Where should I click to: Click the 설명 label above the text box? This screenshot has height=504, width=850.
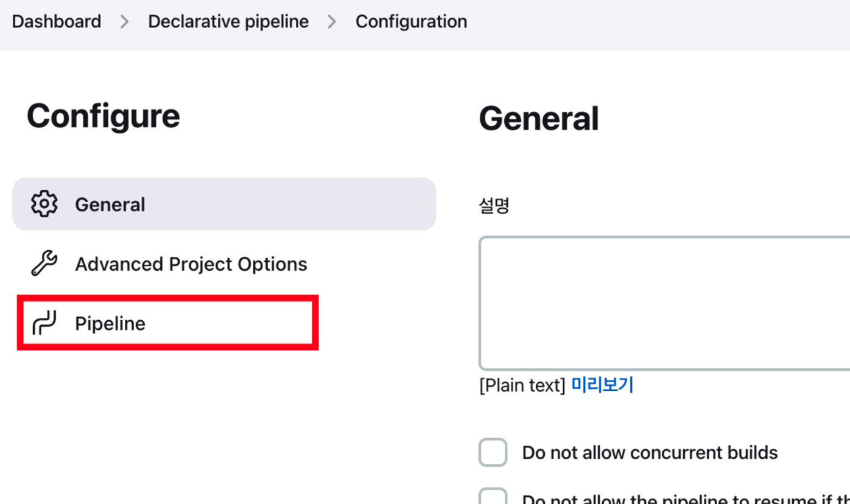click(x=494, y=206)
